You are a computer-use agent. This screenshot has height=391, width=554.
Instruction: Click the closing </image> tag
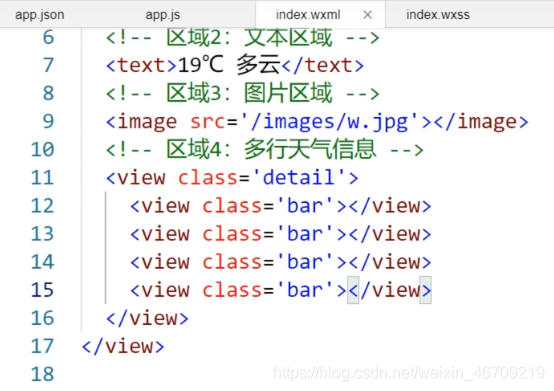coord(481,122)
